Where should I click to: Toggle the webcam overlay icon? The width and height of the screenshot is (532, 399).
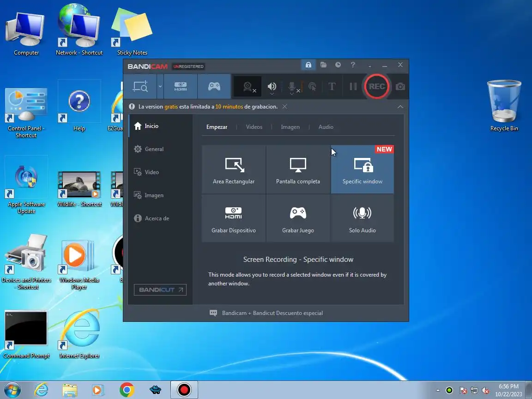pyautogui.click(x=248, y=87)
